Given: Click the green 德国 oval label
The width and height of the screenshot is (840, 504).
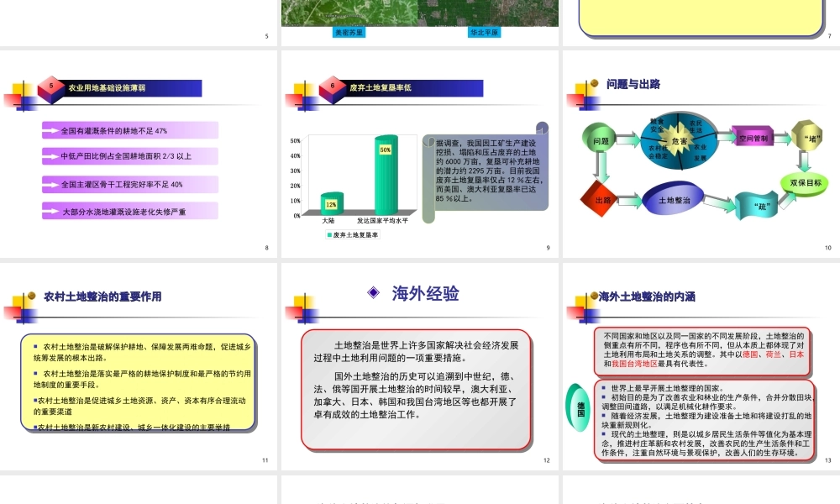Looking at the screenshot, I should (x=579, y=407).
